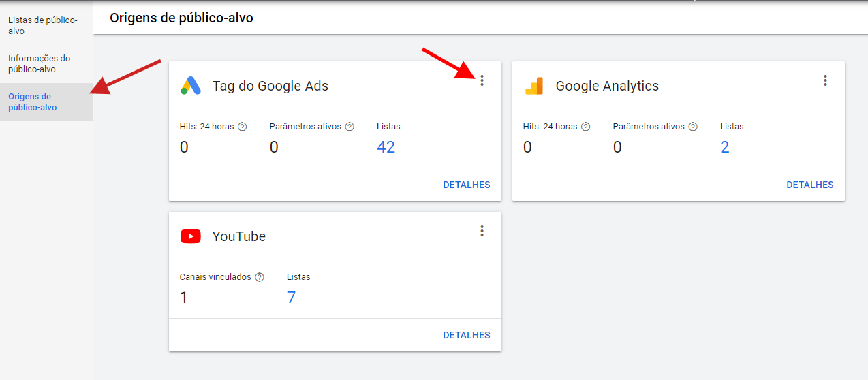Viewport: 868px width, 380px height.
Task: Go to Listas de público-alvo
Action: pos(42,26)
